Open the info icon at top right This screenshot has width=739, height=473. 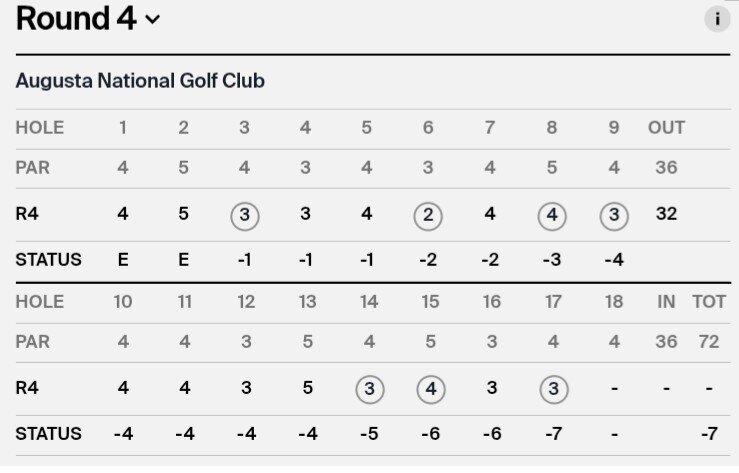point(717,19)
